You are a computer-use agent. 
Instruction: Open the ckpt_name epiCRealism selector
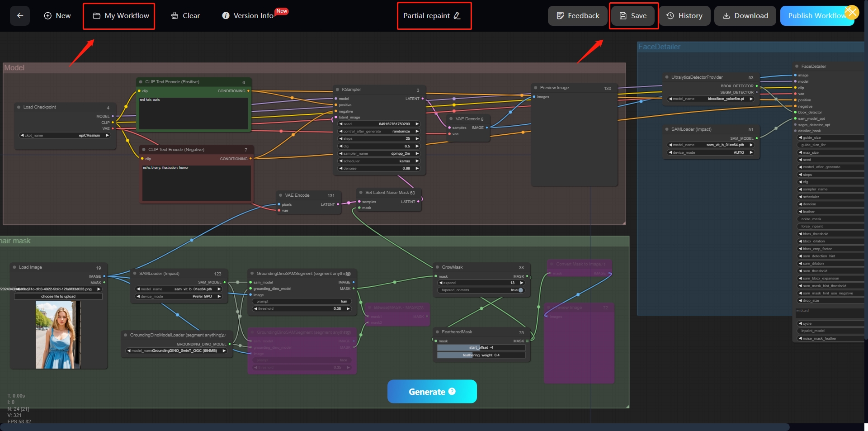coord(66,135)
